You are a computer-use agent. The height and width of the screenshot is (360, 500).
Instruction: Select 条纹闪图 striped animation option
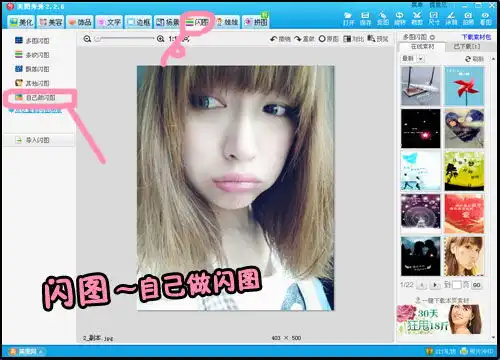(32, 55)
